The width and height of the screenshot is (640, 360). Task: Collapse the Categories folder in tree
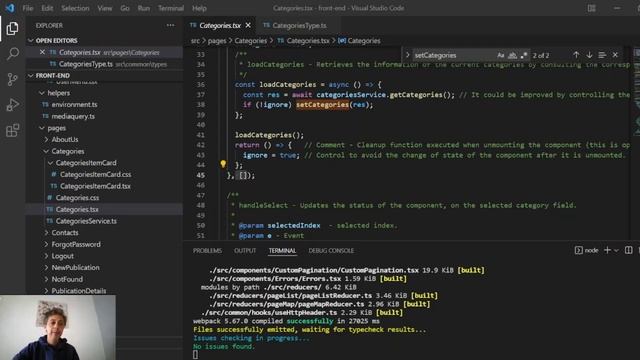68,151
